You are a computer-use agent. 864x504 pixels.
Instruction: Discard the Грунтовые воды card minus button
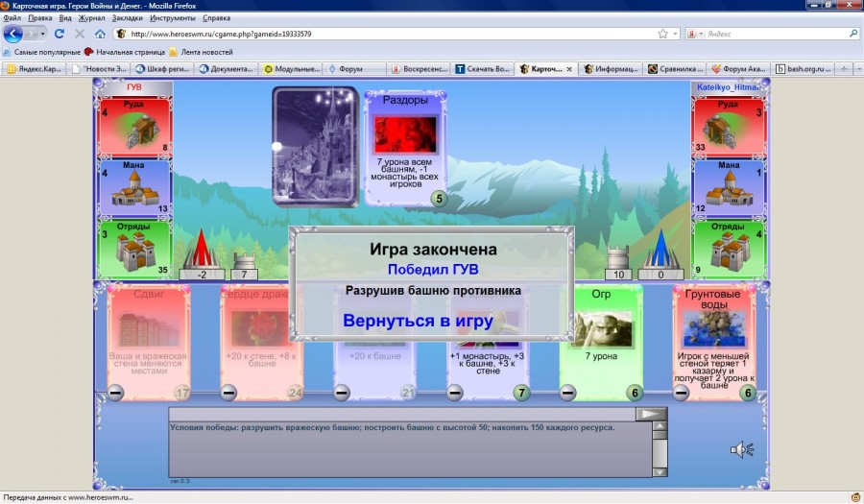coord(681,393)
